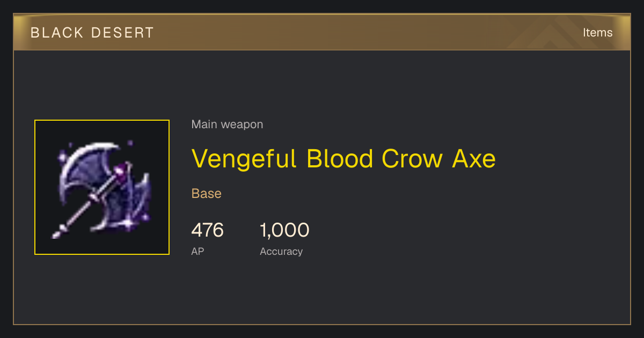Click the Vengeful Blood Crow Axe item icon
Image resolution: width=644 pixels, height=338 pixels.
(x=102, y=187)
